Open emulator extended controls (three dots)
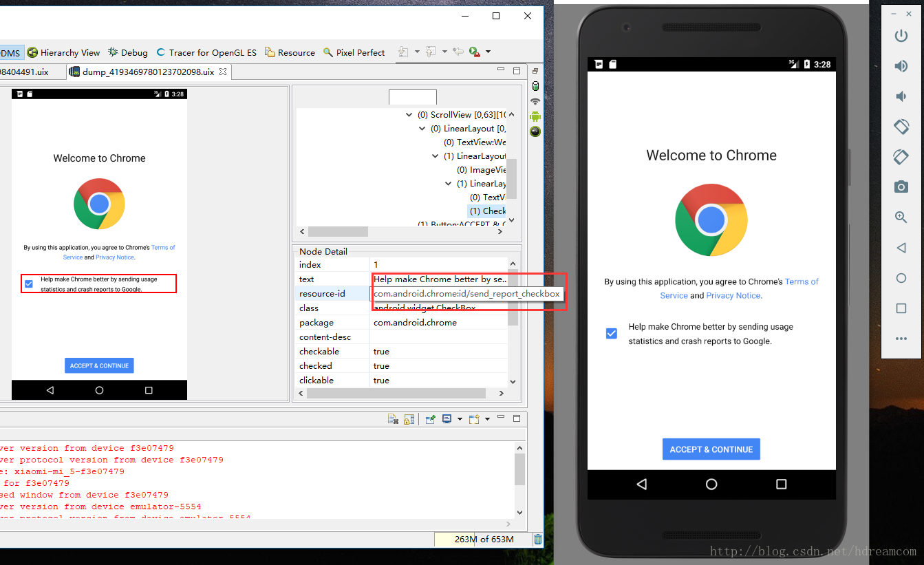Viewport: 924px width, 565px height. (x=901, y=339)
